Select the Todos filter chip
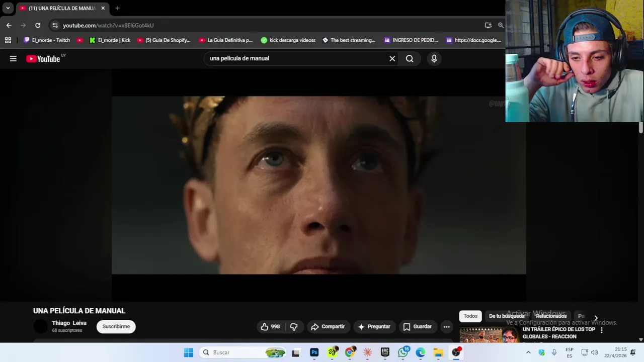 coord(470,316)
